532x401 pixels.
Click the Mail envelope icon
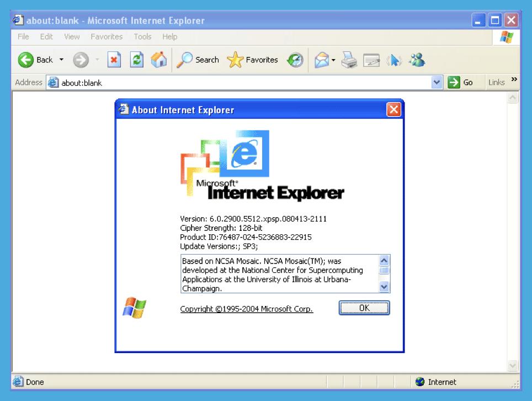[322, 60]
